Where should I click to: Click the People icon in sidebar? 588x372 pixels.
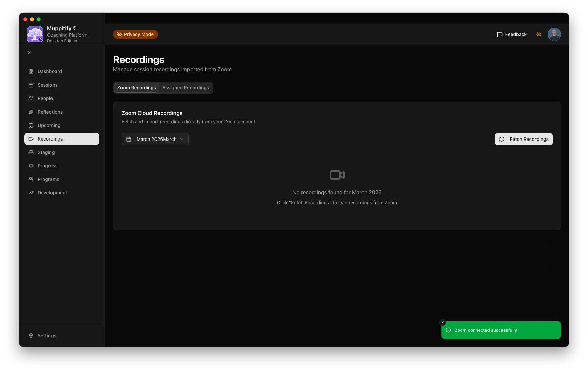coord(31,98)
